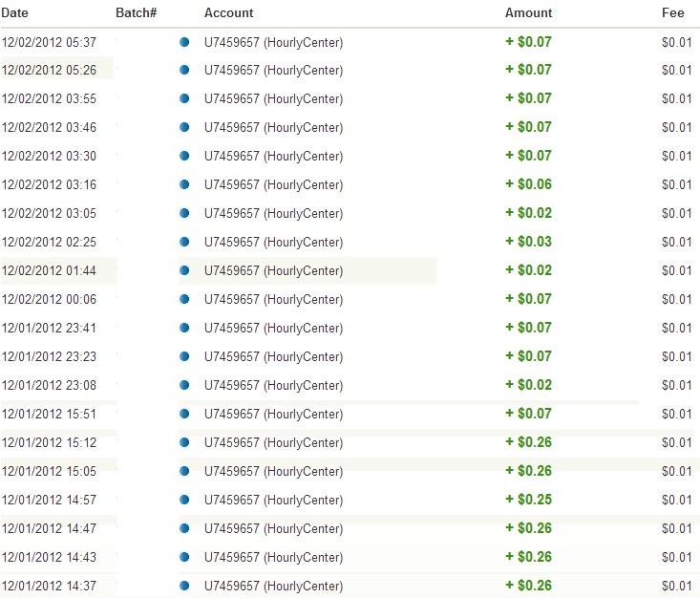Screen dimensions: 700x598
Task: Click account U7459657 in the 15:05 row
Action: click(273, 471)
